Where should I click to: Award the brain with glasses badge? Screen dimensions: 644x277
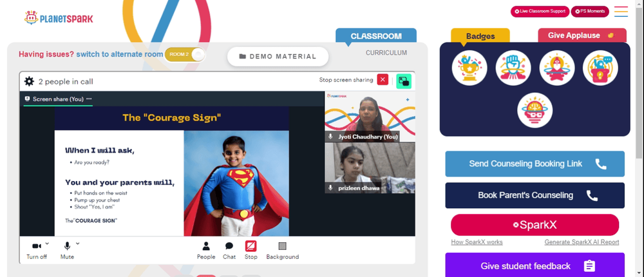click(x=535, y=110)
